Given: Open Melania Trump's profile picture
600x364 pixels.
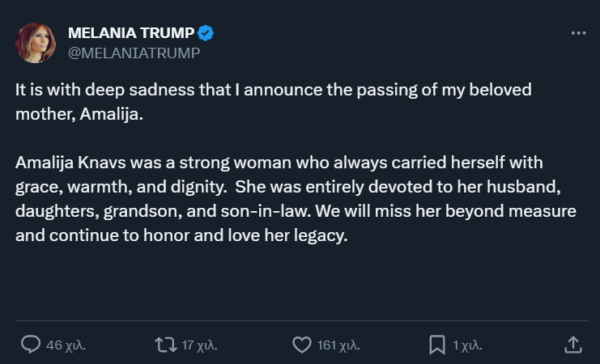Looking at the screenshot, I should pos(36,43).
